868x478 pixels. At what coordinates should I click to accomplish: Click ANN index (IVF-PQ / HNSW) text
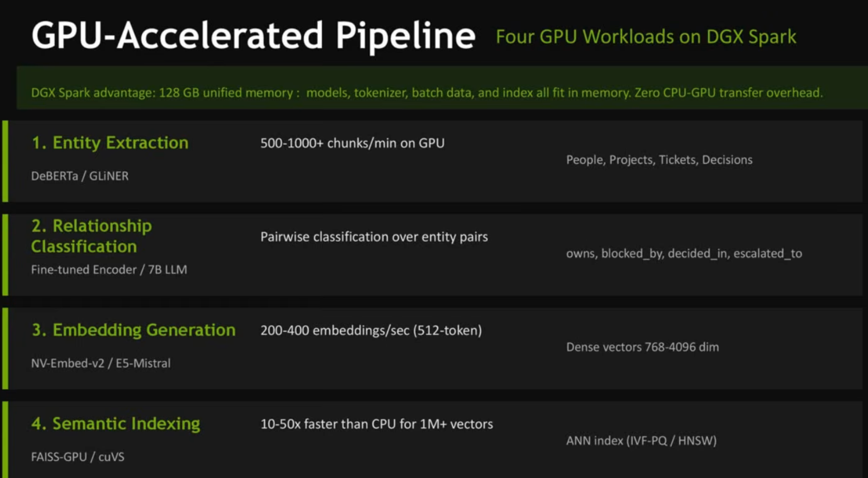point(641,441)
